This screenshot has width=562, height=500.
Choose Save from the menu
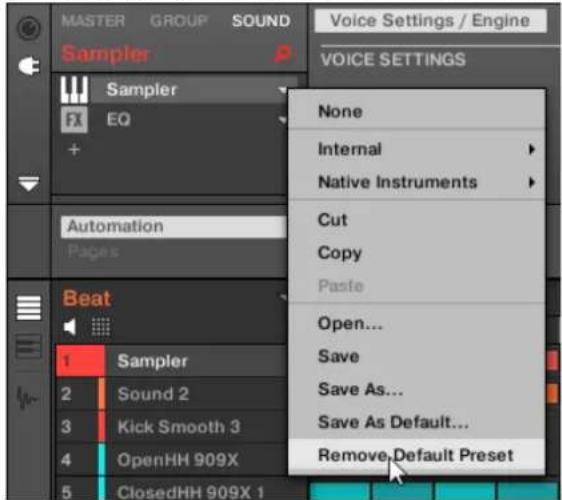click(417, 357)
